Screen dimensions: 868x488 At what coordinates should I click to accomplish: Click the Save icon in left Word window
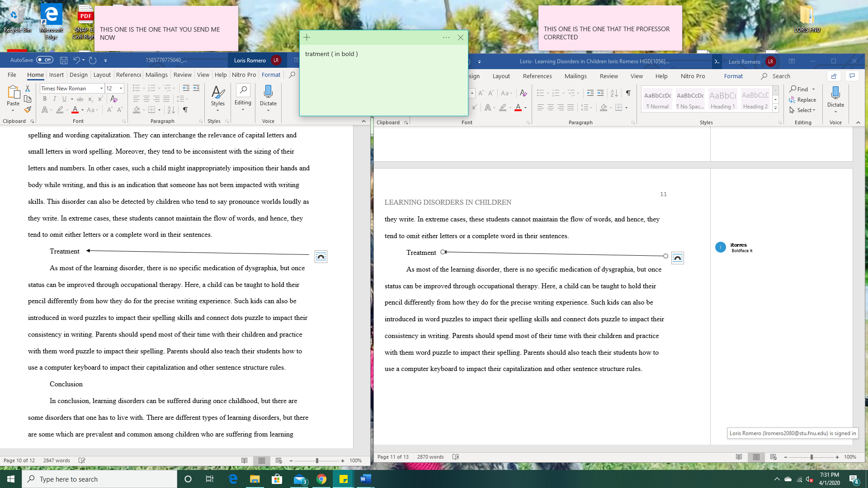(64, 60)
